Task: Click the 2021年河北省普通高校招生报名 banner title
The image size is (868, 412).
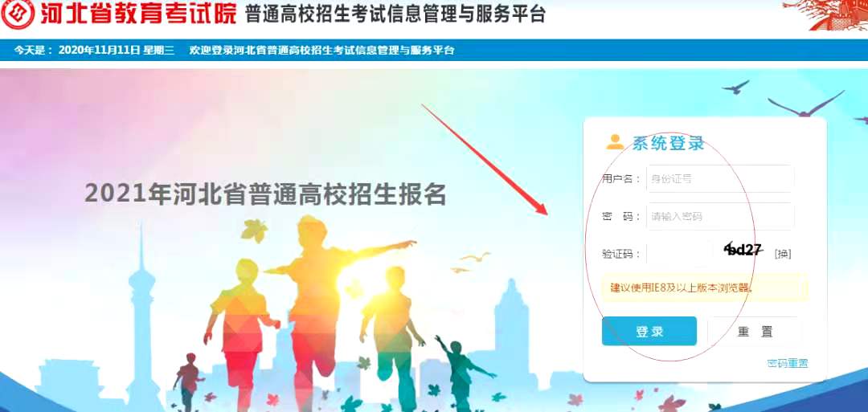Action: 266,194
